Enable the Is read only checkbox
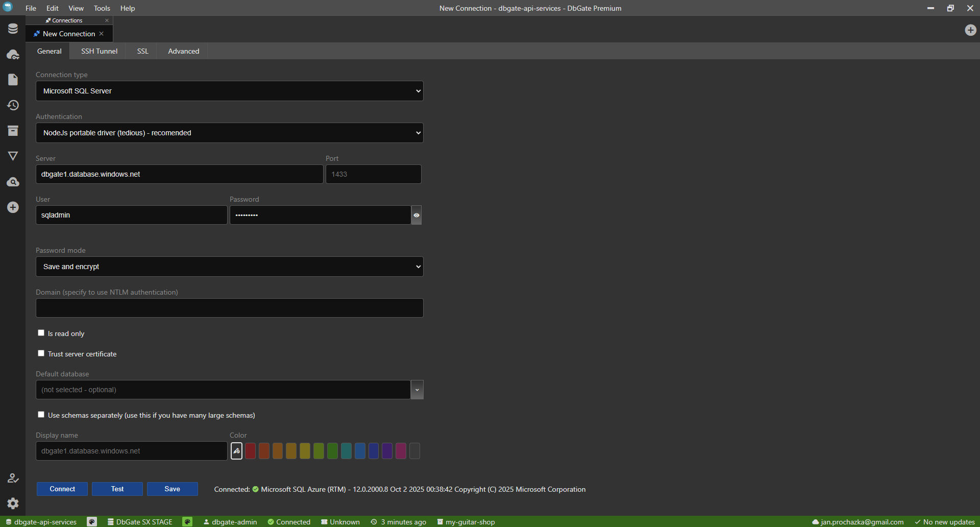Screen dimensions: 980x527 41,332
